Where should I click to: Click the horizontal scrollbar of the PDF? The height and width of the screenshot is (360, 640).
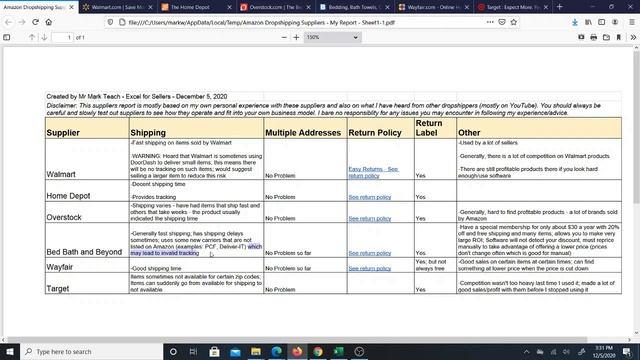tap(297, 340)
